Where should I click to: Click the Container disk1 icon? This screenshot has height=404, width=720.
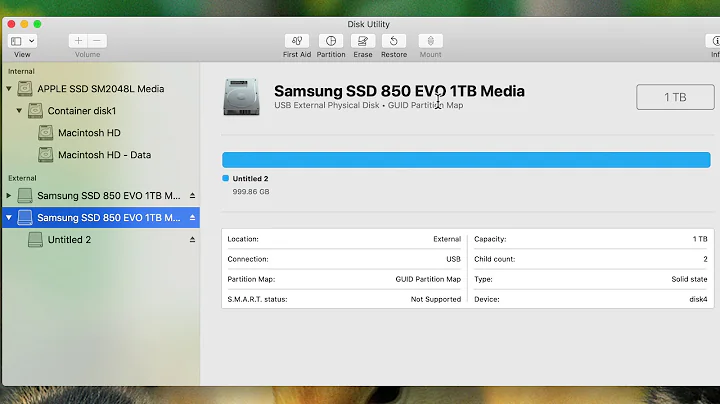coord(35,111)
